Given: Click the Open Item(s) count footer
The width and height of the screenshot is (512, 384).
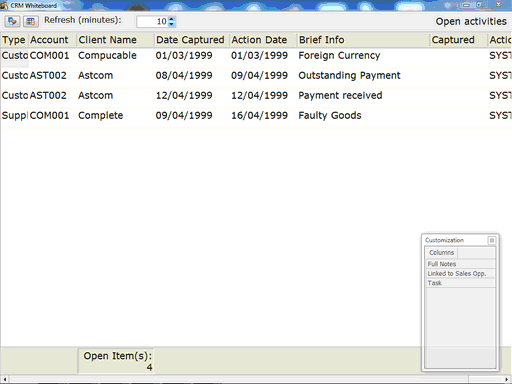Looking at the screenshot, I should (x=116, y=361).
